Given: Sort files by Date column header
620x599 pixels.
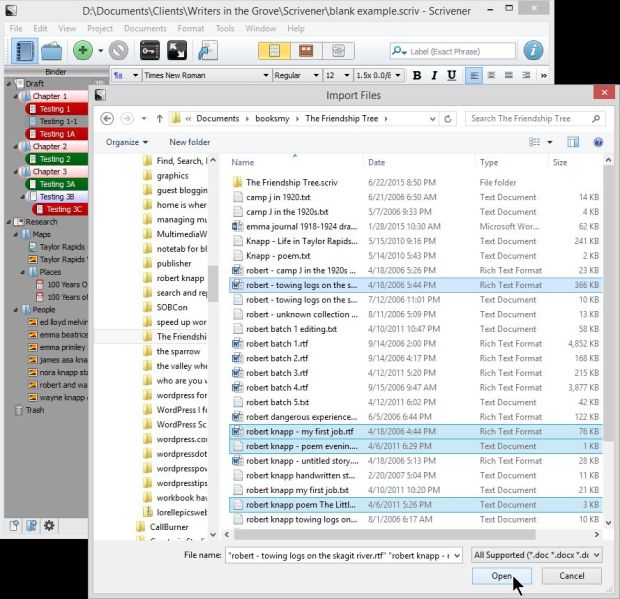Looking at the screenshot, I should pos(376,163).
